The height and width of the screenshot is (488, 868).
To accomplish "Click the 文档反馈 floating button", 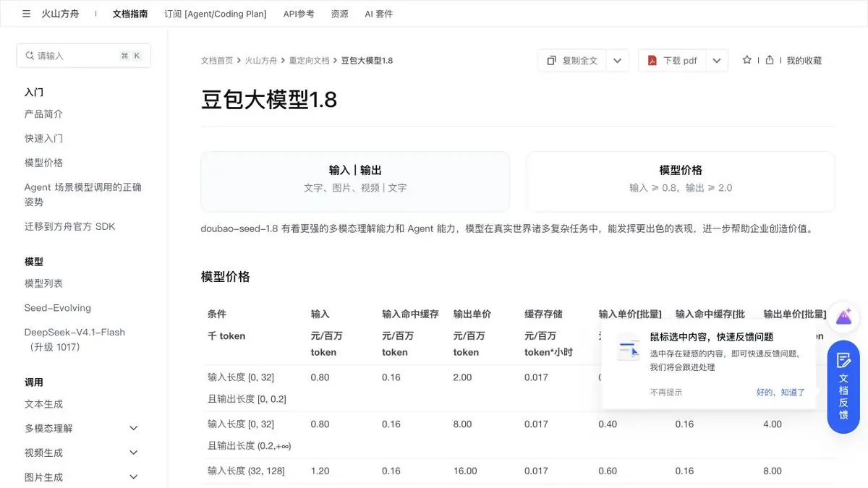I will click(x=843, y=387).
